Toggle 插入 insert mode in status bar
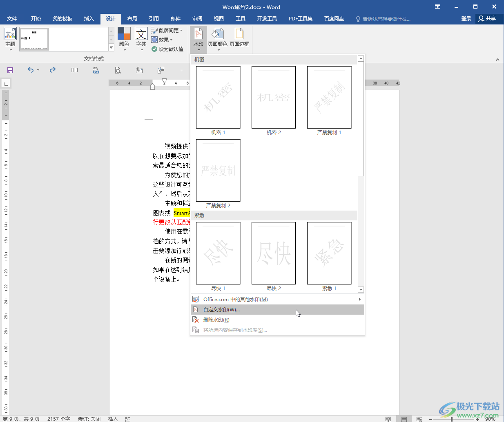The image size is (504, 422). (x=113, y=419)
